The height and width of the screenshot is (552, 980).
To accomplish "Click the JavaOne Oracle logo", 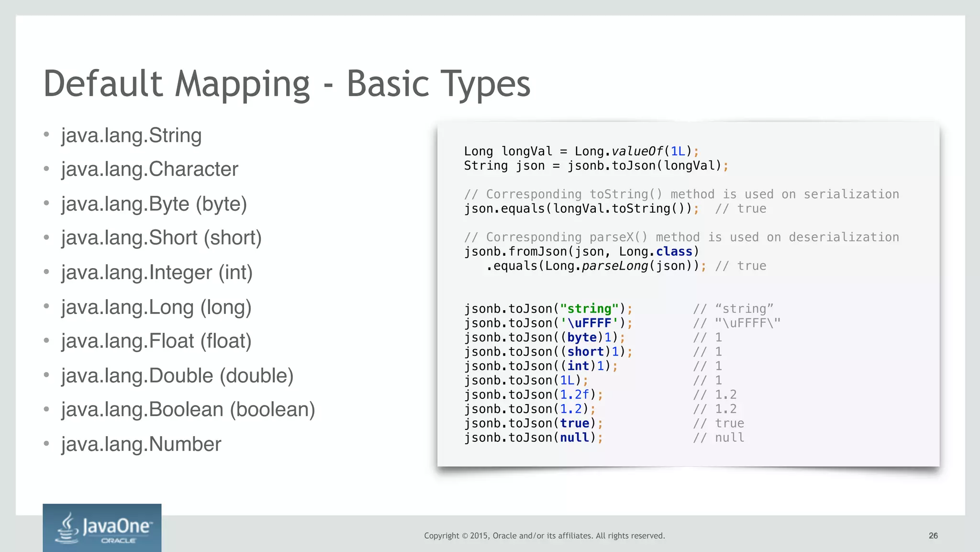I will (x=102, y=528).
